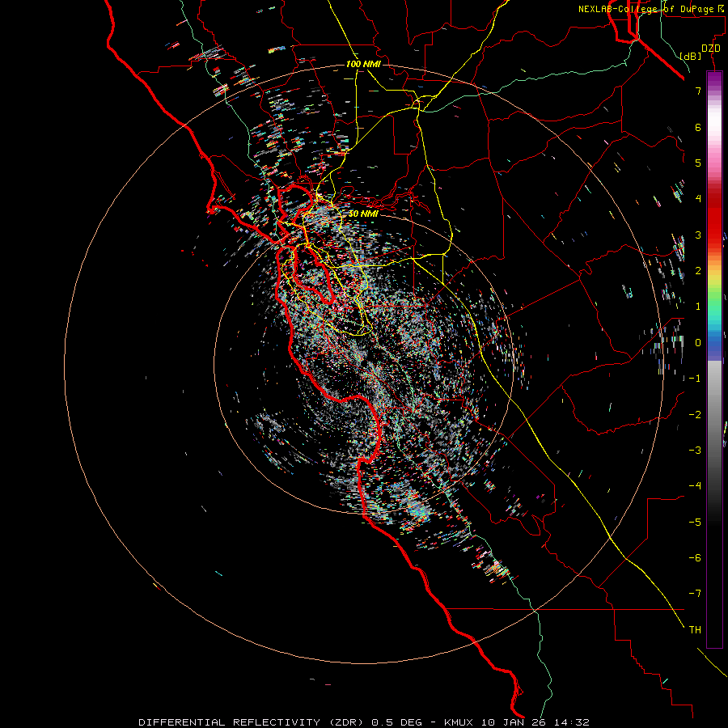Click the -1 value on the ZDR scale

coord(695,379)
